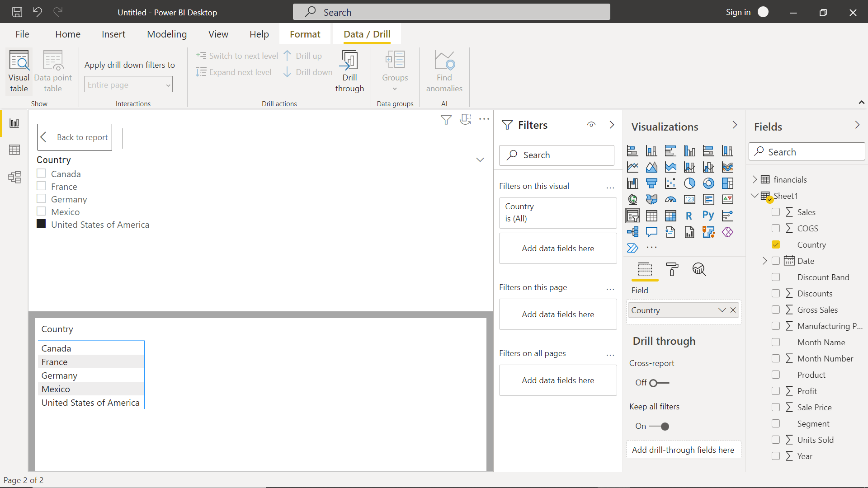Select the Pie chart visualization
This screenshot has width=868, height=488.
689,183
